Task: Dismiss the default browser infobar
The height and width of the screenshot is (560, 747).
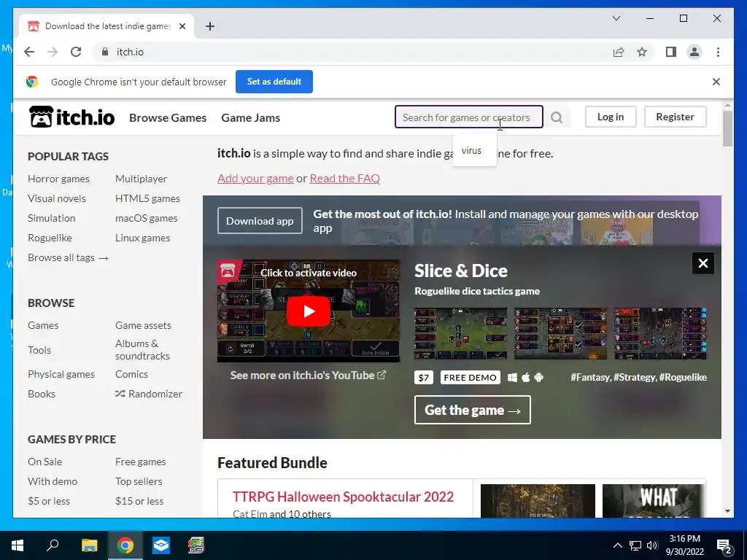Action: point(716,82)
